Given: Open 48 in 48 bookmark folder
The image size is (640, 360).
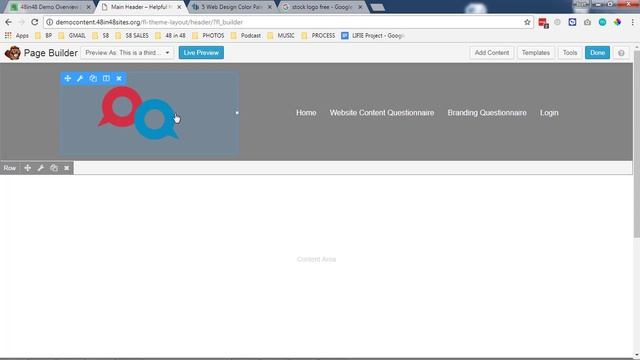Looking at the screenshot, I should pos(170,36).
